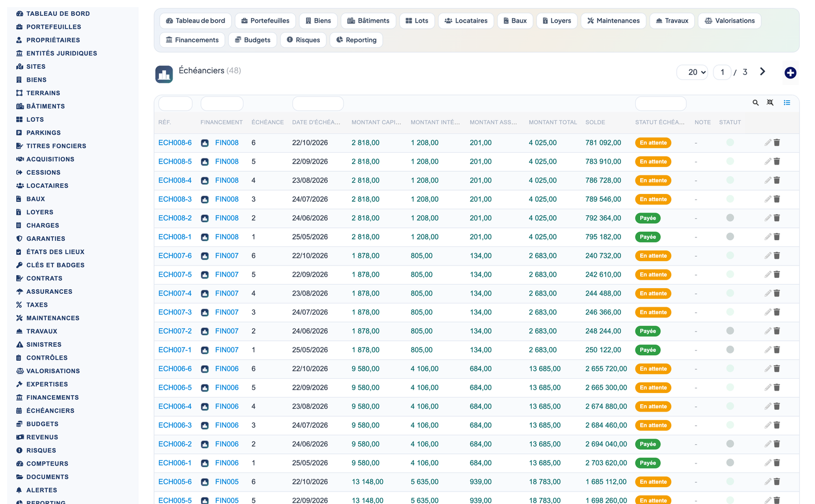Open the page size dropdown showing 20
The image size is (815, 504).
693,72
